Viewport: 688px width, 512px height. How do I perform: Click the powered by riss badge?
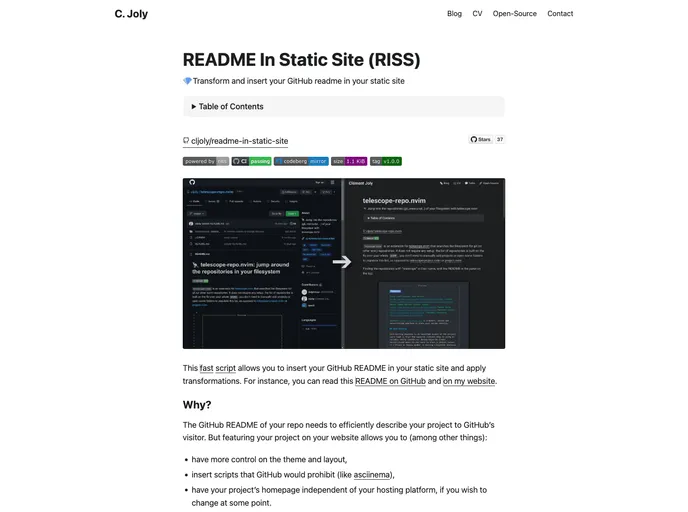tap(206, 161)
